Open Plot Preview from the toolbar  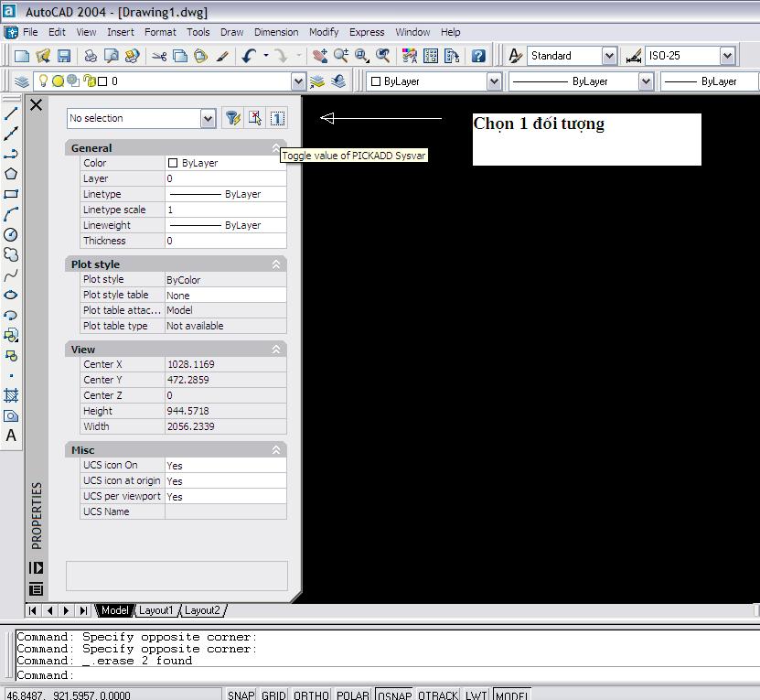[x=112, y=56]
